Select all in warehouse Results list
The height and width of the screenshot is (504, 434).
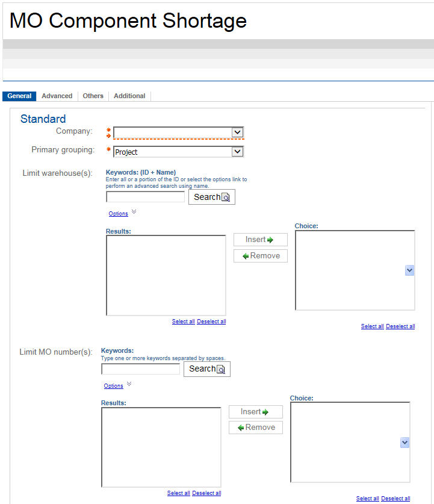(x=183, y=322)
